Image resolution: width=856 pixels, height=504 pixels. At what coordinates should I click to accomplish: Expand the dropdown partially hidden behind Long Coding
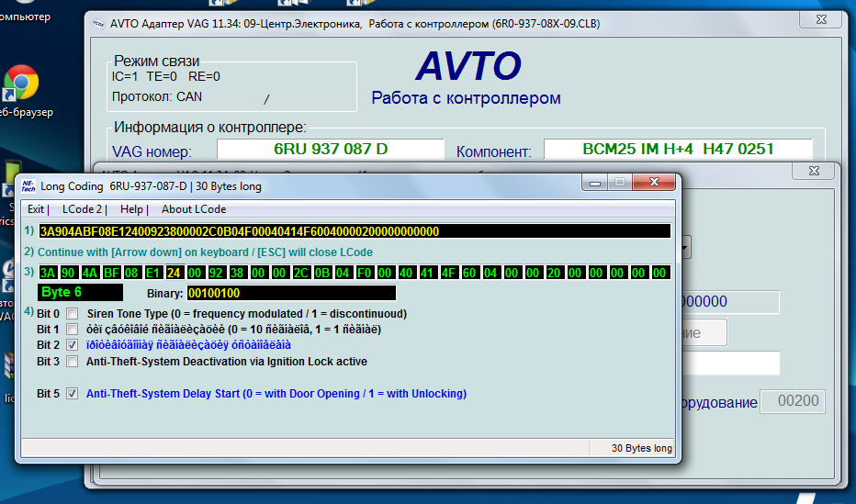tap(685, 248)
